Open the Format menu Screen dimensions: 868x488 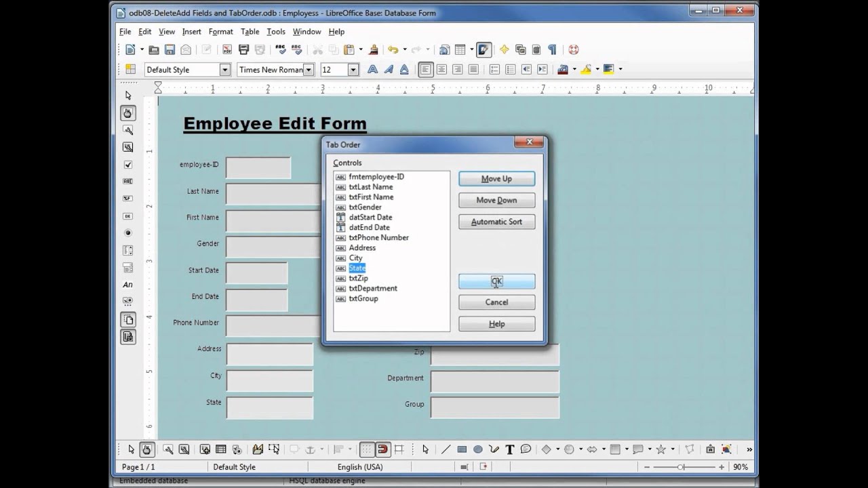pos(220,32)
